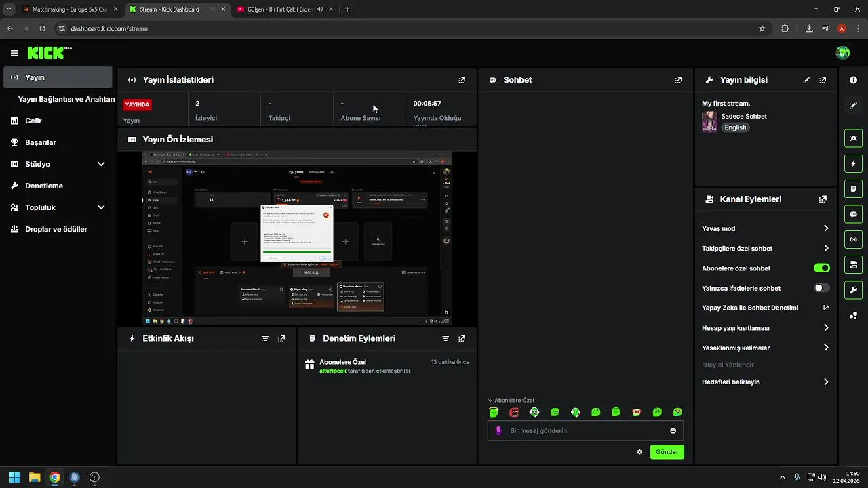This screenshot has width=868, height=488.
Task: Open a new Chrome tab
Action: point(347,9)
